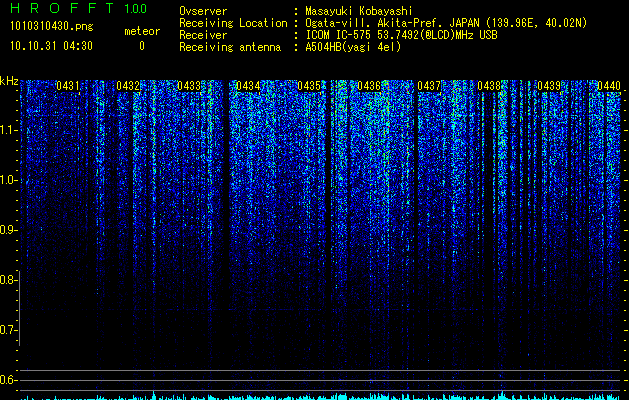629x400 pixels.
Task: Click the HROFFT title text
Action: click(62, 8)
